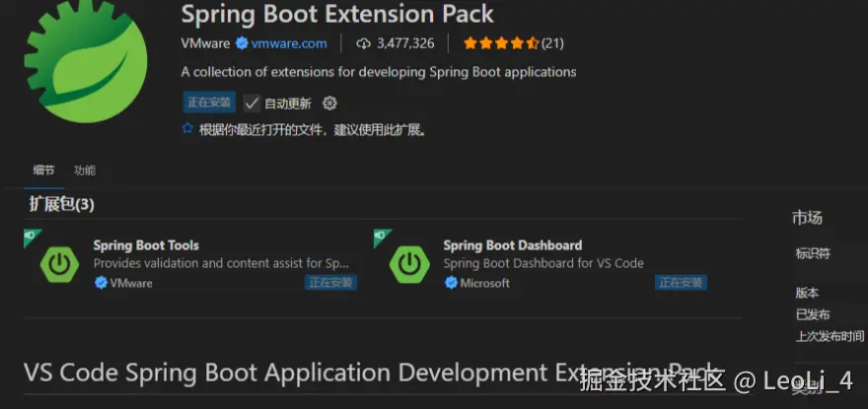The height and width of the screenshot is (409, 868).
Task: Click the VMware publisher name in header
Action: click(205, 43)
